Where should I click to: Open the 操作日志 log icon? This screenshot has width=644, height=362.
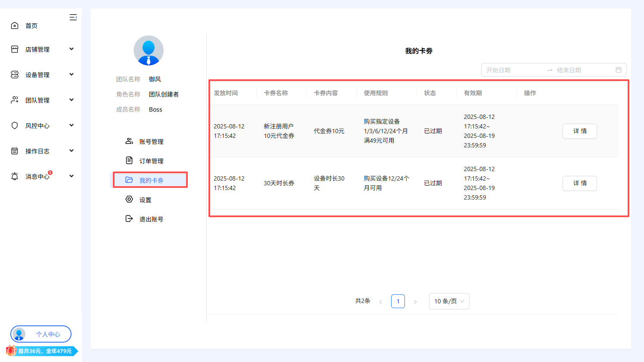pos(14,150)
